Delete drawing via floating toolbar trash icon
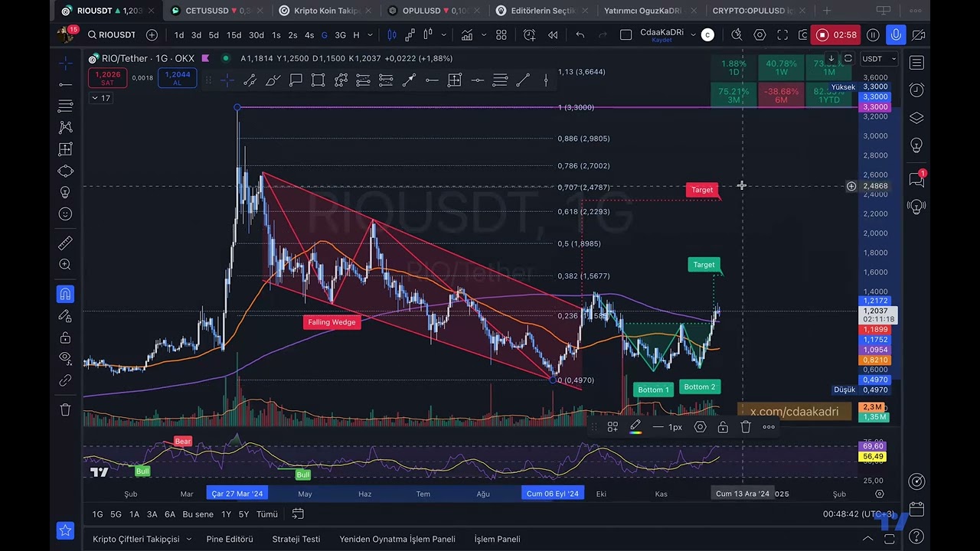 [x=746, y=427]
